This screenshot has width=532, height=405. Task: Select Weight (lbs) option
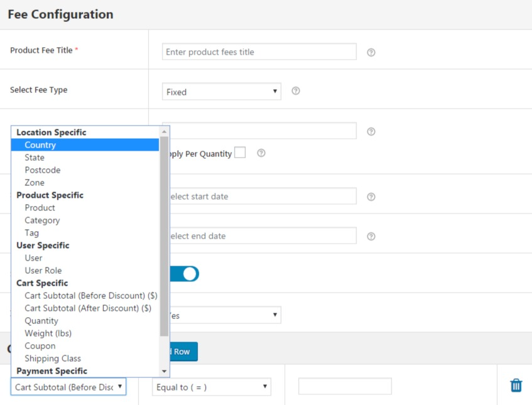(x=85, y=333)
